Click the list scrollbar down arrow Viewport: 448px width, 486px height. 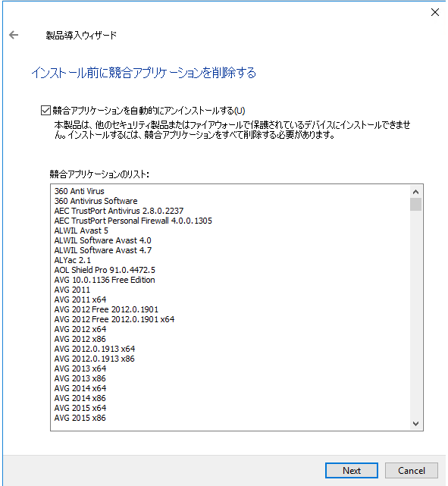tap(415, 423)
